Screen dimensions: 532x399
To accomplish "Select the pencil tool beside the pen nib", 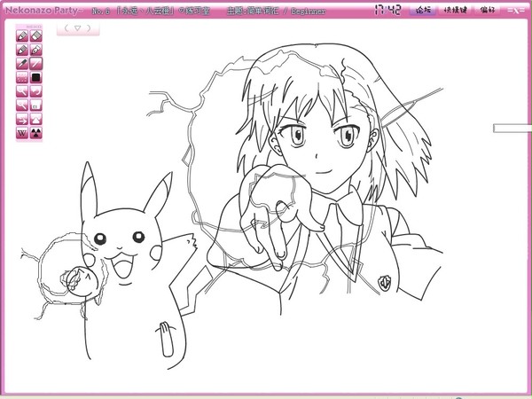I will 22,50.
